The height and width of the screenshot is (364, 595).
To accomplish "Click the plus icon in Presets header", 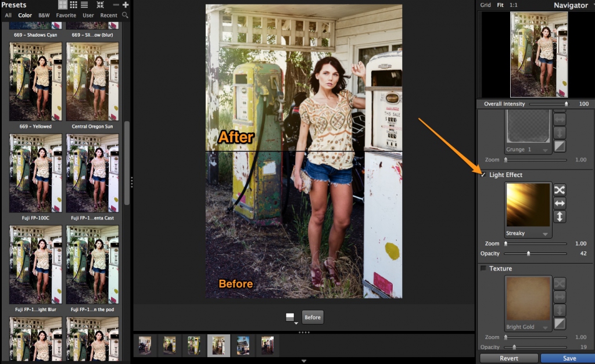I will 126,5.
